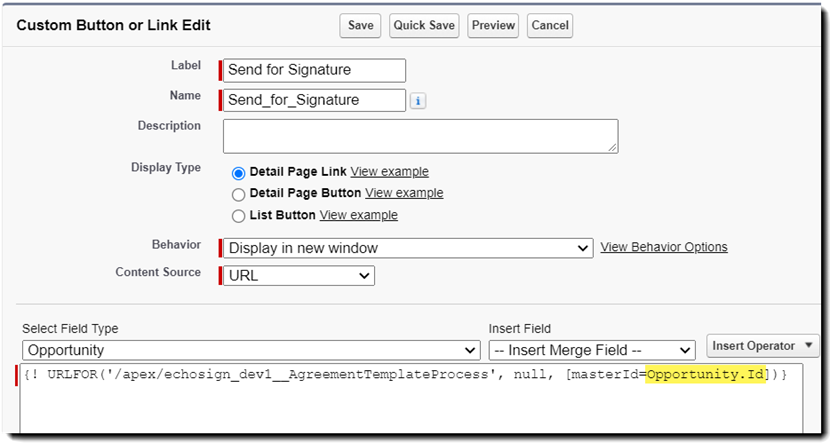The width and height of the screenshot is (830, 443).
Task: Click the Name field info icon
Action: (x=418, y=100)
